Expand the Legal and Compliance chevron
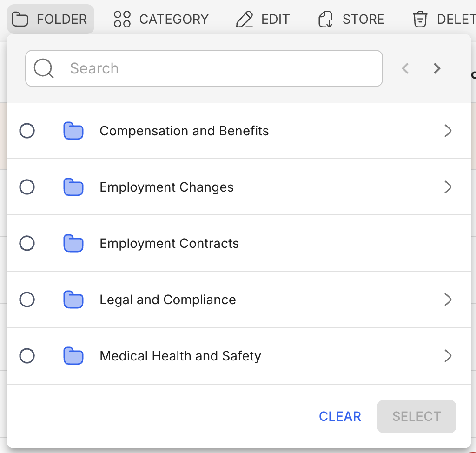This screenshot has width=476, height=453. (x=448, y=300)
